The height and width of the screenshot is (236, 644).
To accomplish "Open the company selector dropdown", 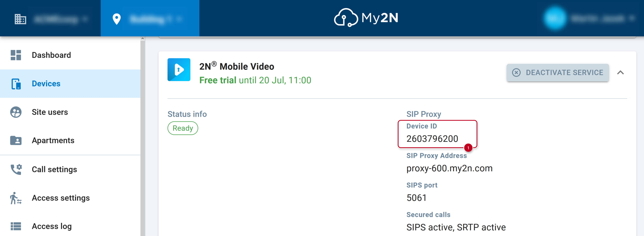I will [x=61, y=19].
